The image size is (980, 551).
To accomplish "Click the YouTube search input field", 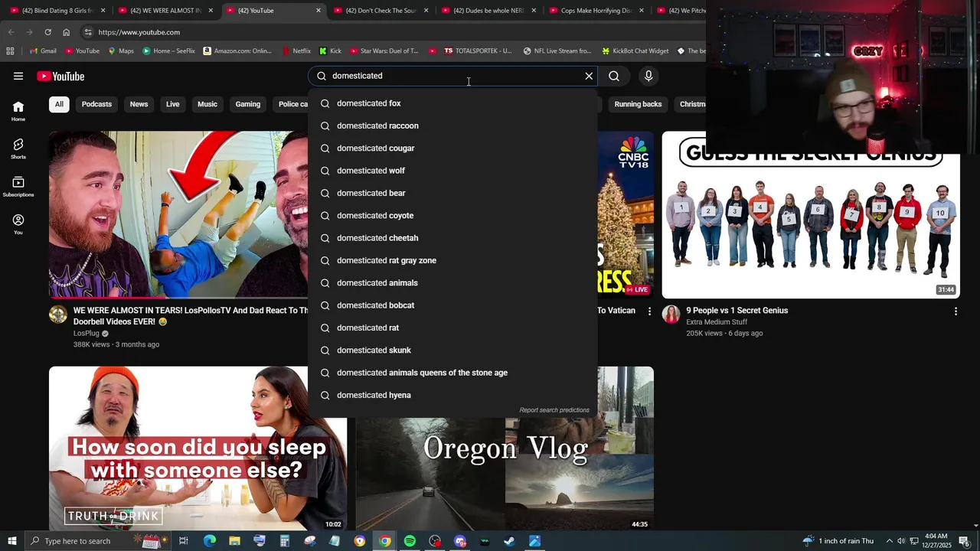I will click(452, 76).
